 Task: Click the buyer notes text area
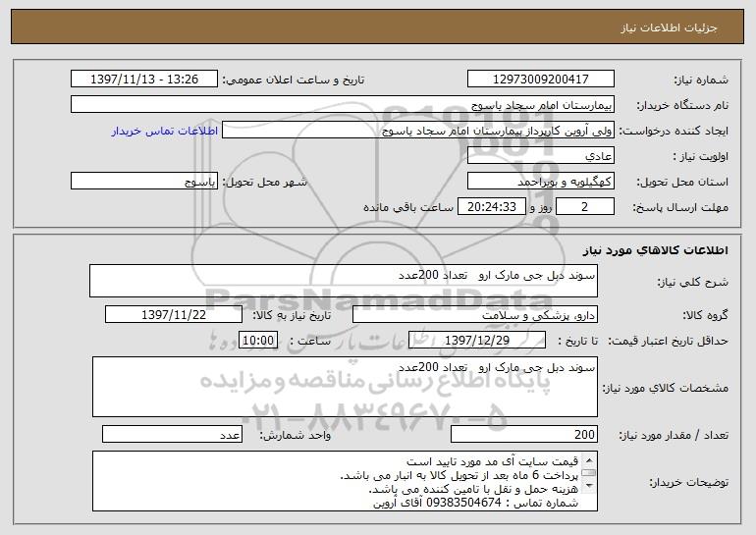pos(345,481)
